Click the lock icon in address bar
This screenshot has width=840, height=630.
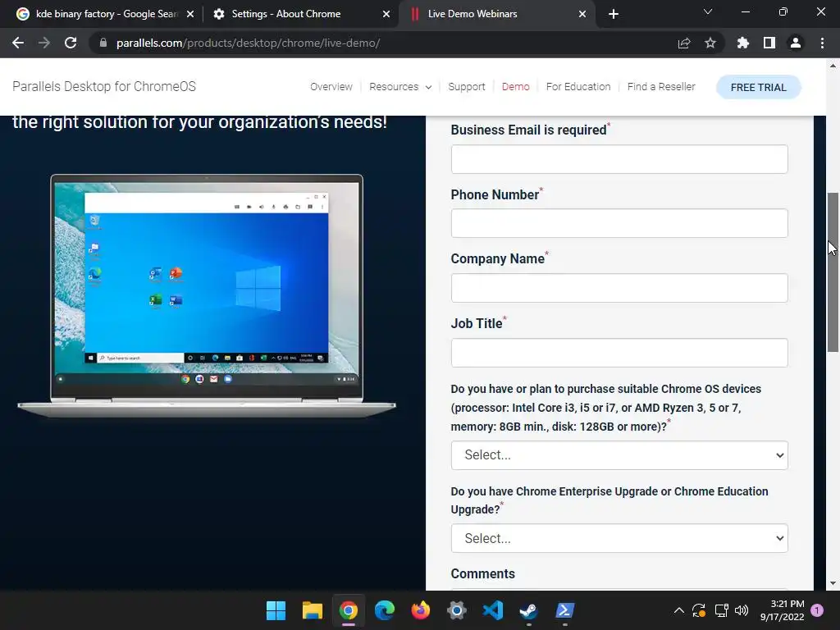[x=103, y=43]
